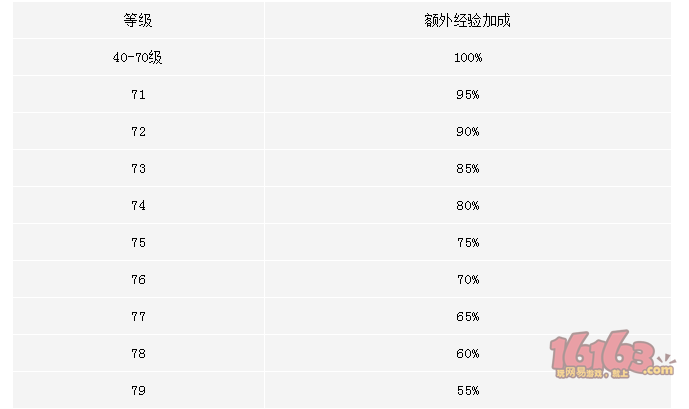Select the level 75 cell
The width and height of the screenshot is (689, 409).
pos(138,243)
